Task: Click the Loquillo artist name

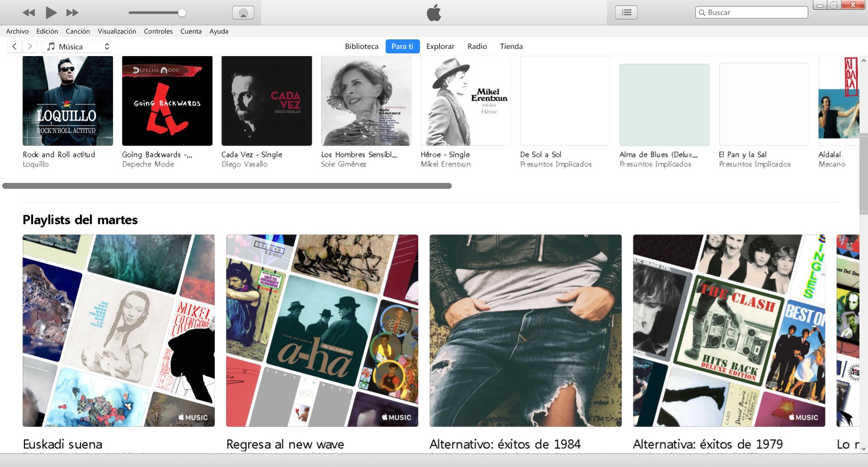Action: coord(36,164)
